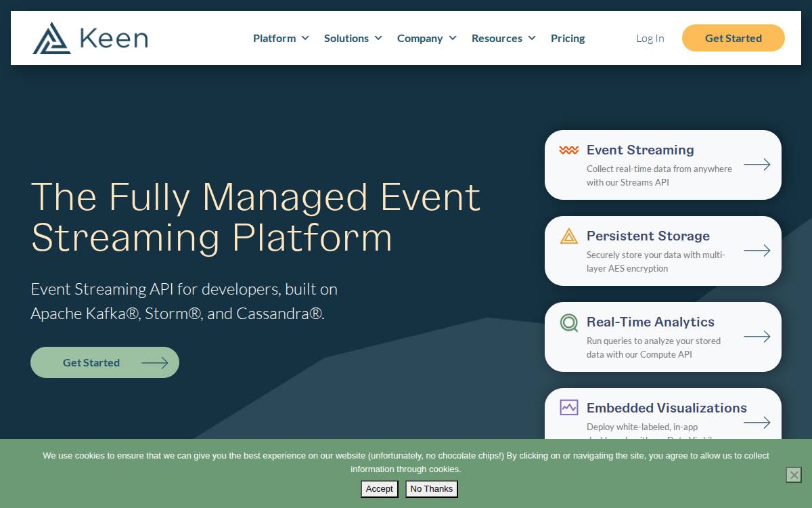Open the Real-Time Analytics card title
Screen dimensions: 812x508
[x=650, y=322]
